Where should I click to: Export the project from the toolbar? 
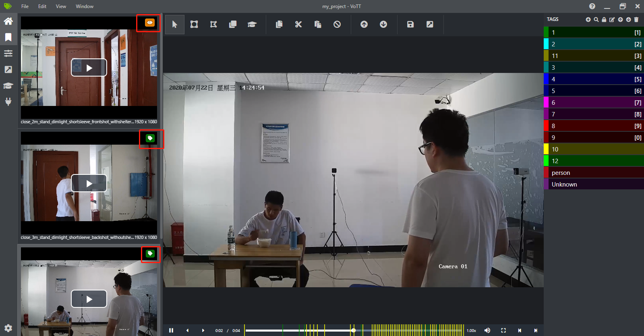(x=430, y=25)
